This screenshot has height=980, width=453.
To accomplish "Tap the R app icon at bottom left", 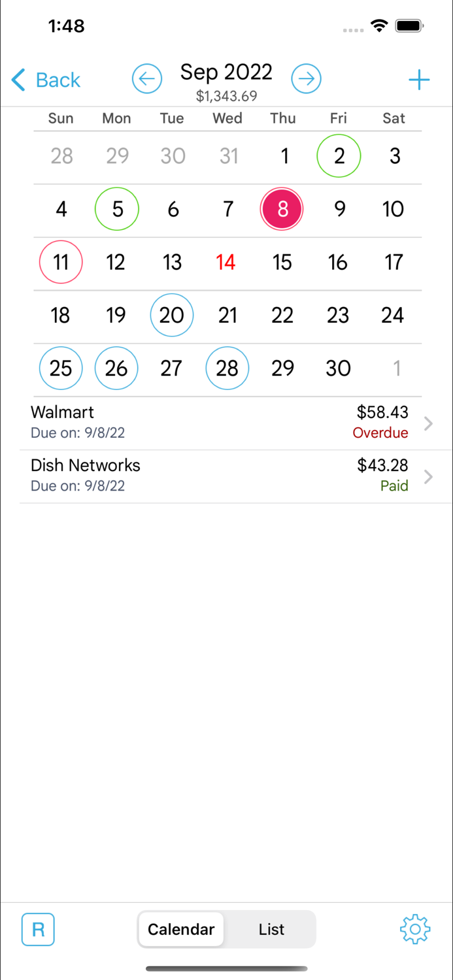I will tap(37, 929).
